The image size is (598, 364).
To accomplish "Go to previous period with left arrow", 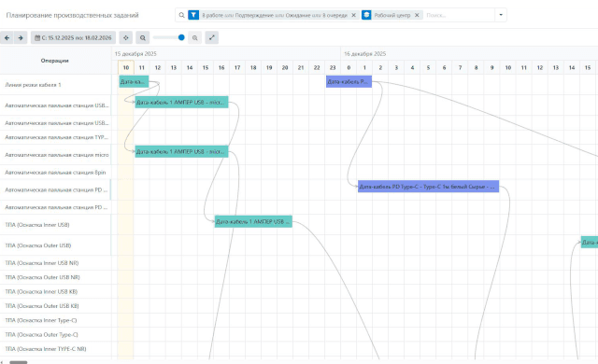I will [7, 37].
